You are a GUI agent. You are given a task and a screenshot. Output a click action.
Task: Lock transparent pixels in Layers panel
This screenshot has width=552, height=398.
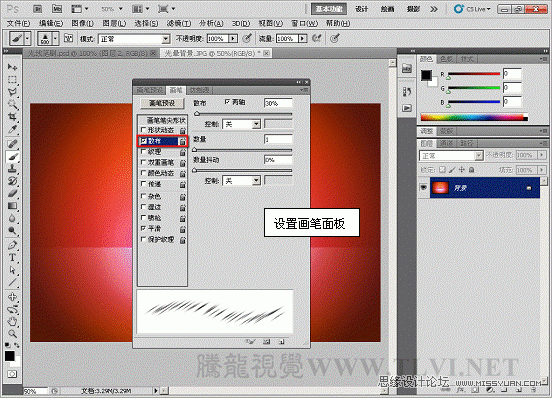coord(442,170)
